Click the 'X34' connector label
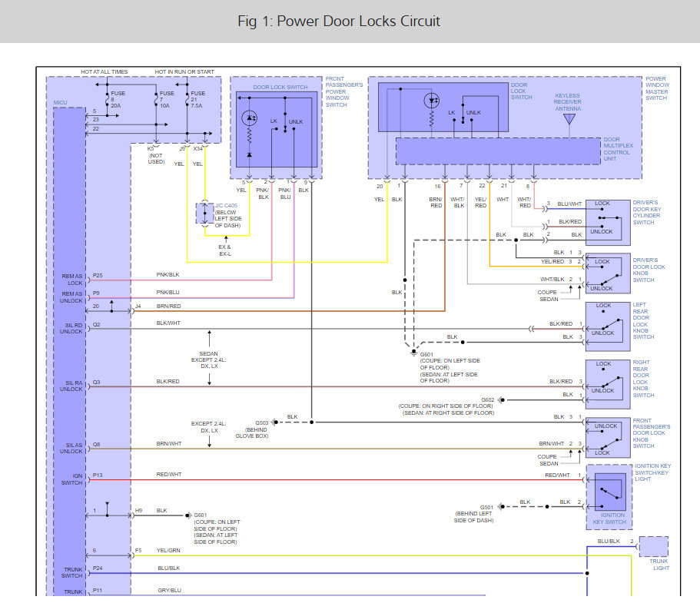 click(197, 148)
